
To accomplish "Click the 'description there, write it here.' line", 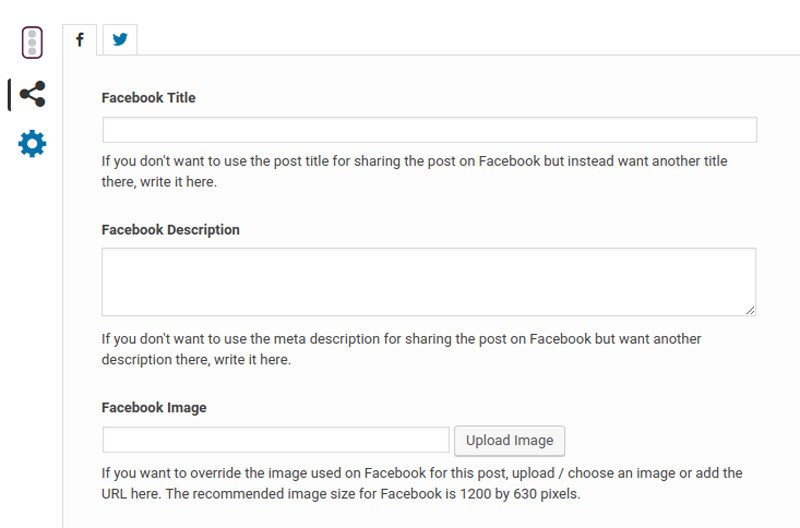I will tap(196, 360).
